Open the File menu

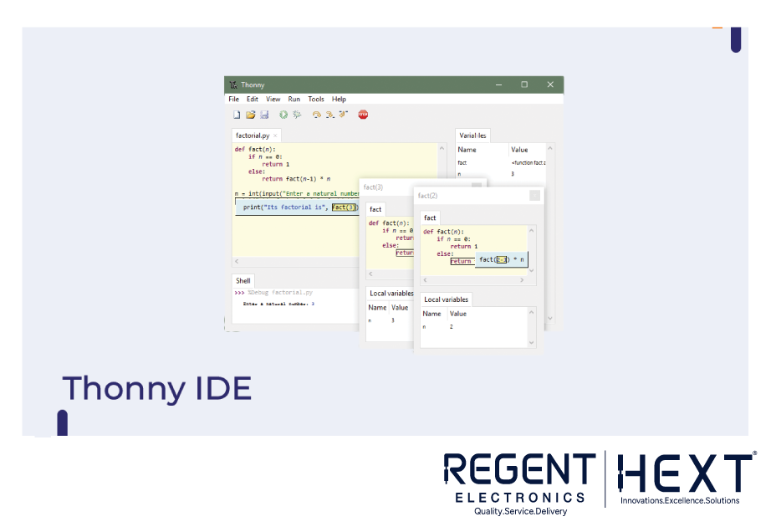click(x=234, y=100)
